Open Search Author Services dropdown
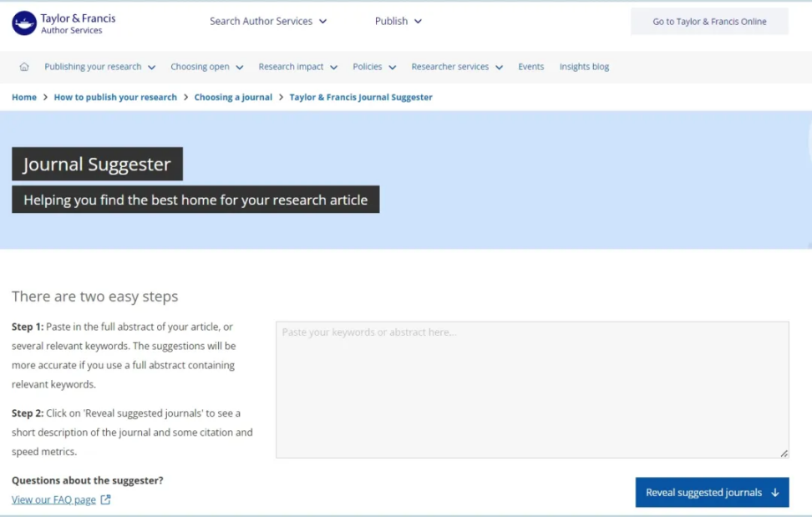 coord(267,21)
